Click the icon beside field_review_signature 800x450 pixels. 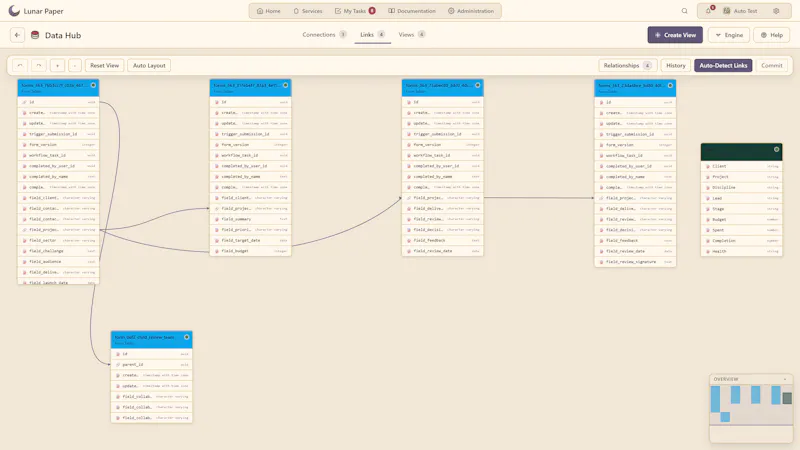point(602,262)
